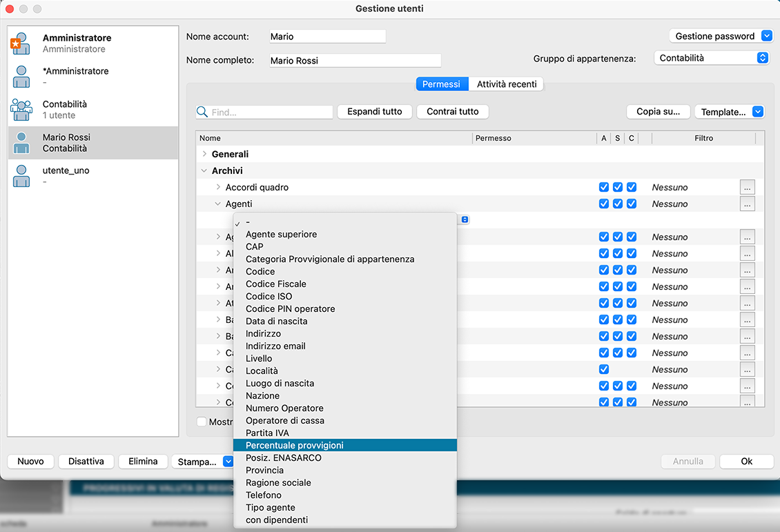Toggle column S checkbox for Agenti row
Viewport: 780px width, 532px height.
[x=618, y=204]
